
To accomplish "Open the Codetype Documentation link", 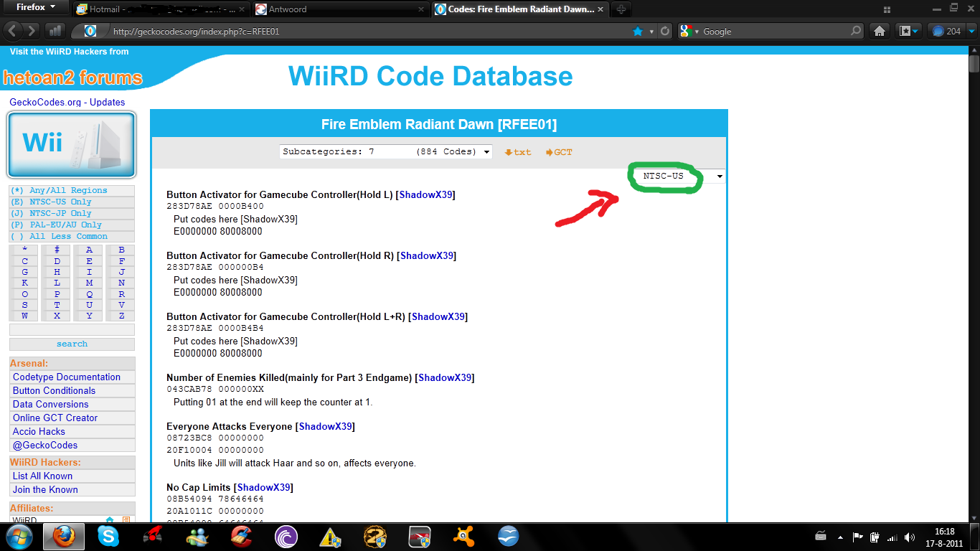I will 67,377.
